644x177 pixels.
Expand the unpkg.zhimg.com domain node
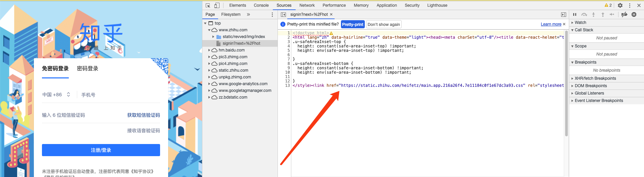209,77
